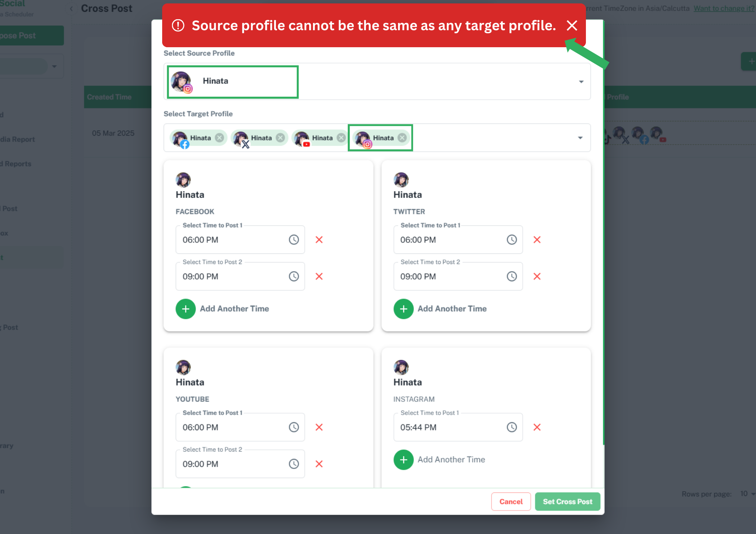Click the Instagram icon on the highlighted target chip
The image size is (756, 534).
pyautogui.click(x=367, y=144)
